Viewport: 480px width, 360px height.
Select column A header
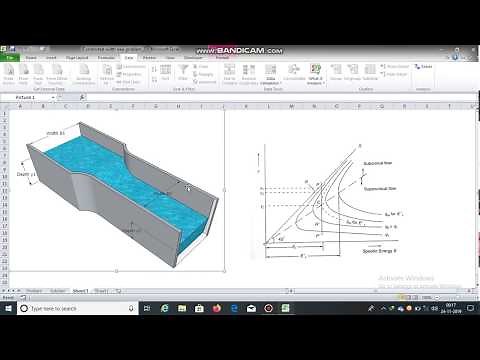coord(20,106)
